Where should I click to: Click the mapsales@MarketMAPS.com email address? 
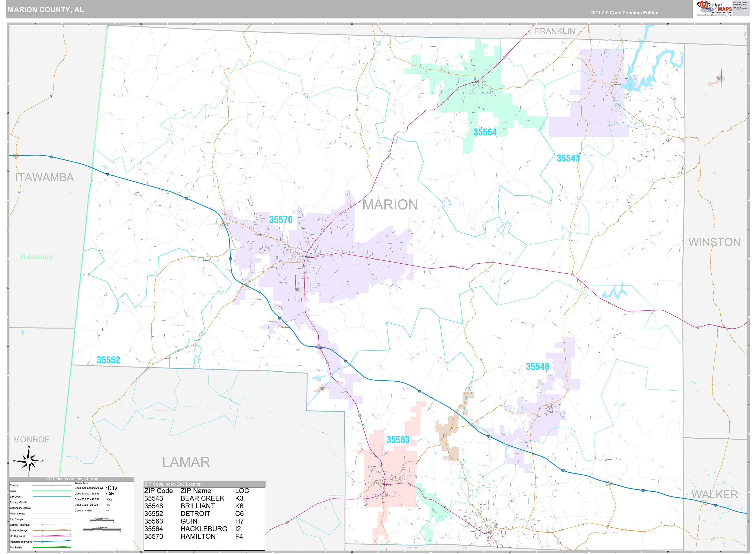click(741, 9)
